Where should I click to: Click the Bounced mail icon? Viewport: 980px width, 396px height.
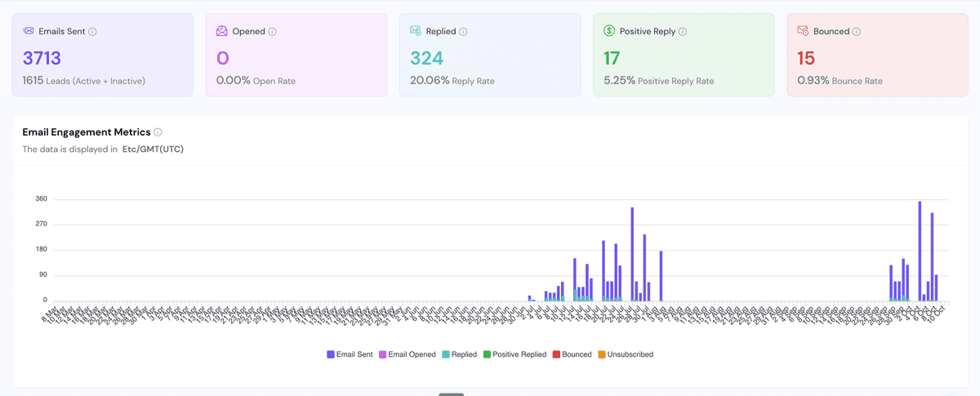[803, 31]
